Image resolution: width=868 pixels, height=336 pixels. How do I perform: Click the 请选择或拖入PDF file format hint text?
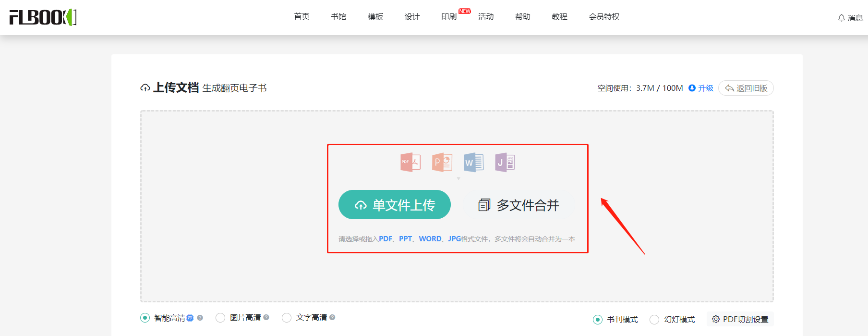[x=457, y=239]
